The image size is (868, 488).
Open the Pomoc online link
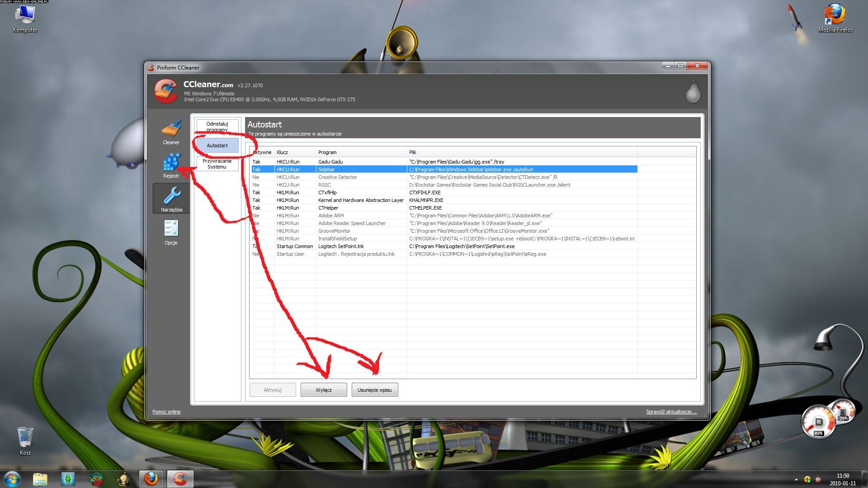click(x=166, y=412)
